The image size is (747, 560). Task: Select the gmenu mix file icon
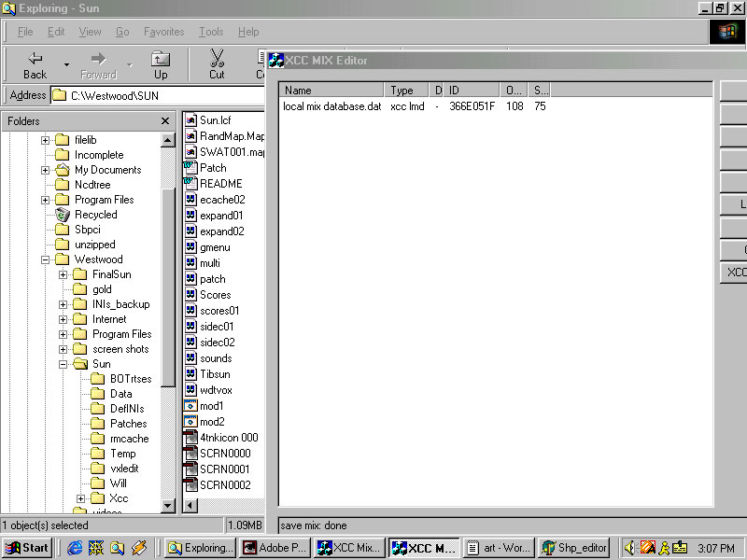tap(190, 247)
